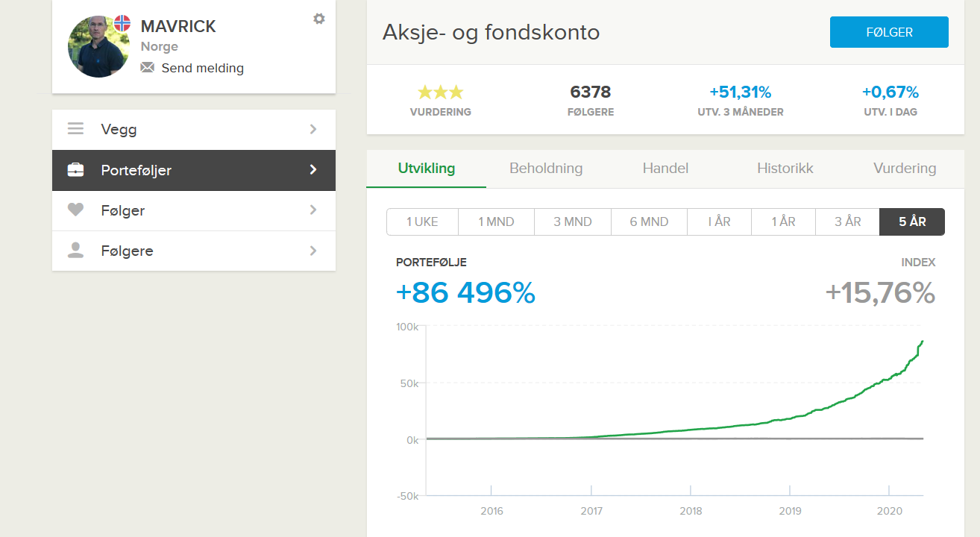The width and height of the screenshot is (980, 537).
Task: Click the envelope message icon
Action: pyautogui.click(x=148, y=68)
